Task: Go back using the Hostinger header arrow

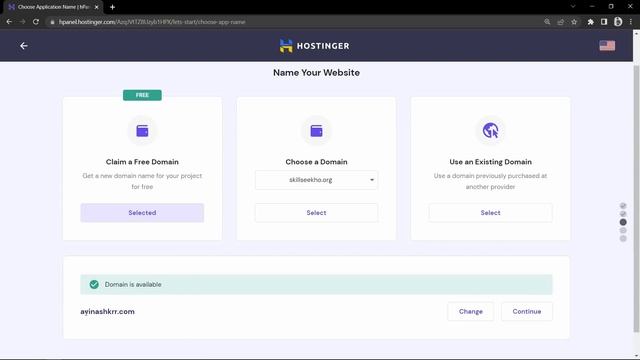Action: pyautogui.click(x=24, y=46)
